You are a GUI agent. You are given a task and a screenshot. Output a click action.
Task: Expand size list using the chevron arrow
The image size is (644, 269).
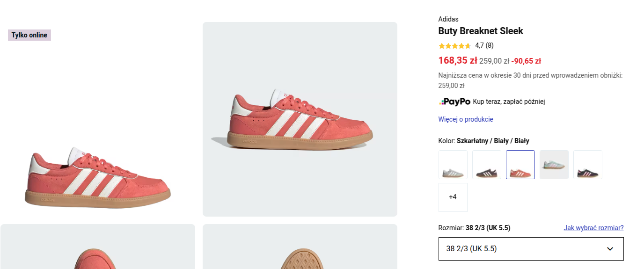point(610,249)
